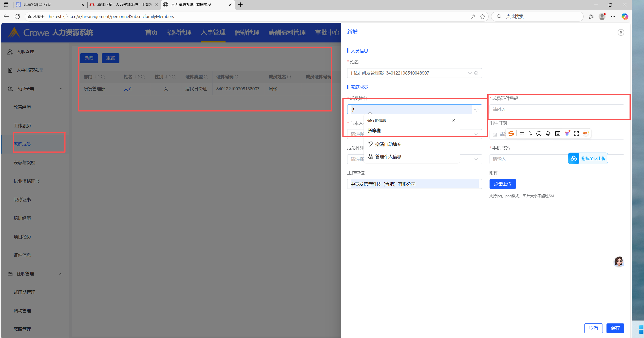Click the 成员证件号码 input field

(556, 109)
